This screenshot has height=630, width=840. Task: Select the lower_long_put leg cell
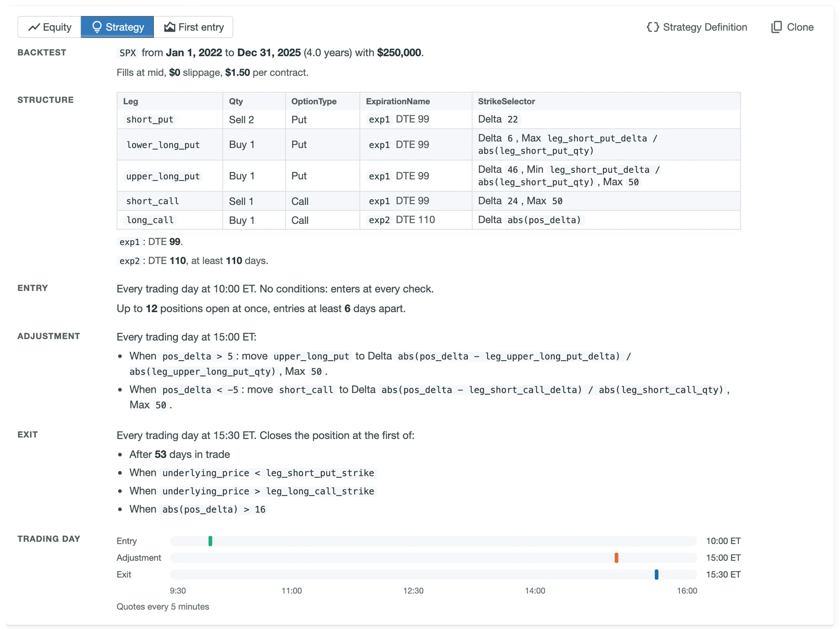click(x=170, y=145)
